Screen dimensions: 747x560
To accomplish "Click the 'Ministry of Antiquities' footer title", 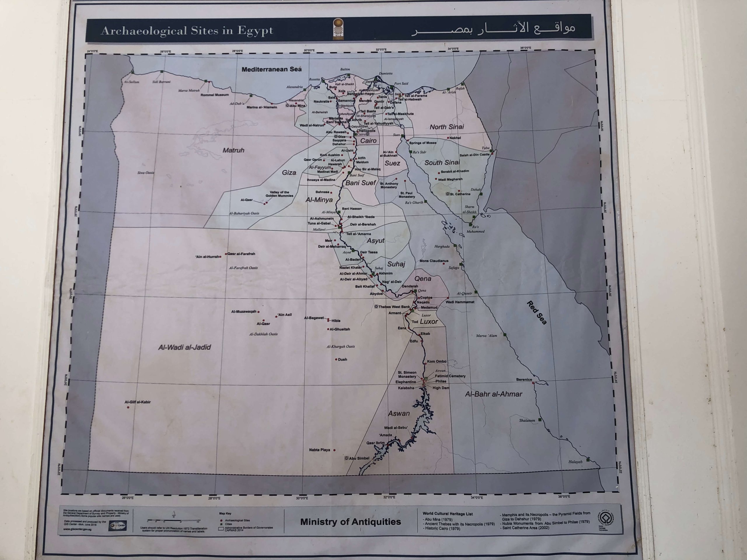I will [350, 521].
